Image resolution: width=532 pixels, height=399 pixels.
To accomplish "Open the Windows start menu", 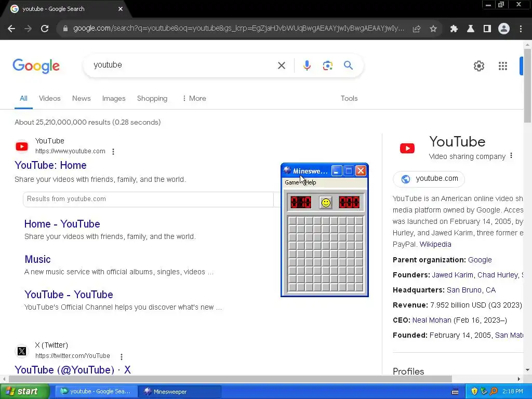I will (24, 392).
